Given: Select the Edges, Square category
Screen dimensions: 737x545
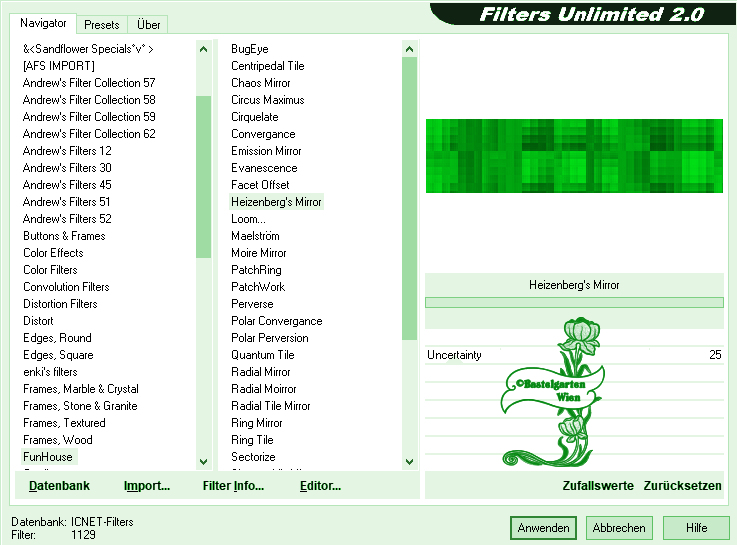Looking at the screenshot, I should (x=58, y=355).
